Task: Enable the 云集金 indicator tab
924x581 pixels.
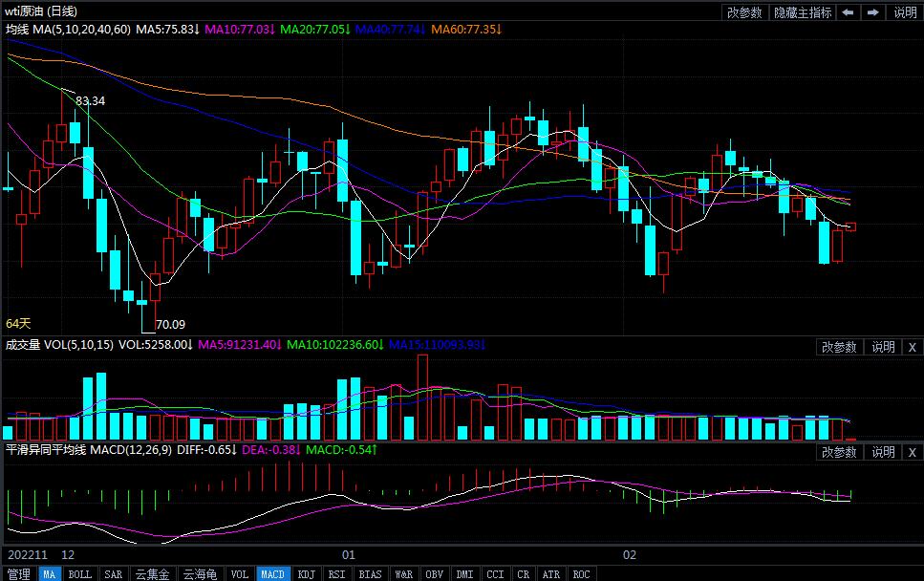Action: pyautogui.click(x=152, y=574)
